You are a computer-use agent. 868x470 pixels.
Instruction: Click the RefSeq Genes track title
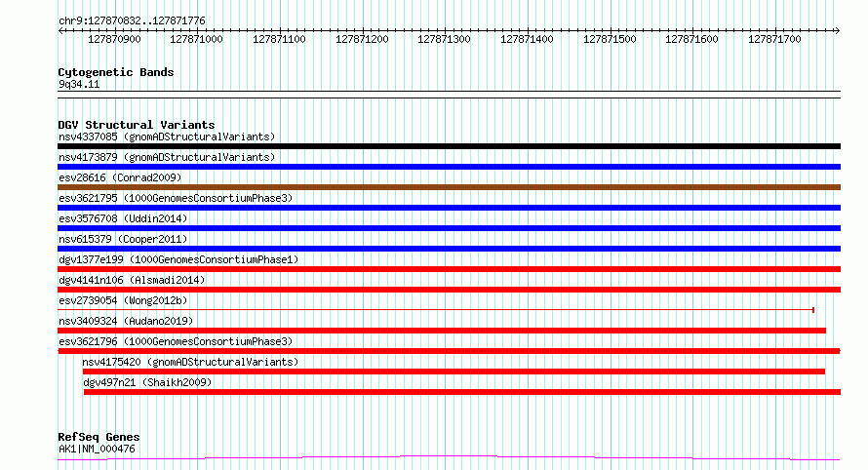pyautogui.click(x=99, y=438)
